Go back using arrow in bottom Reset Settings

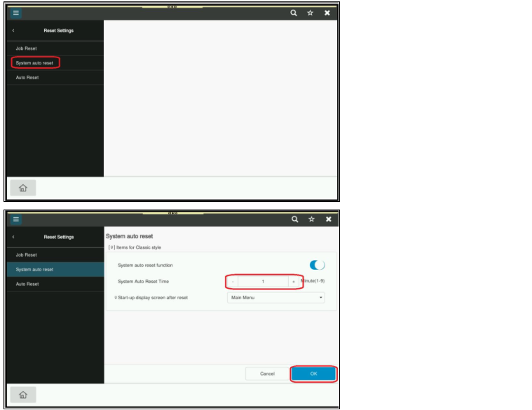(x=13, y=237)
